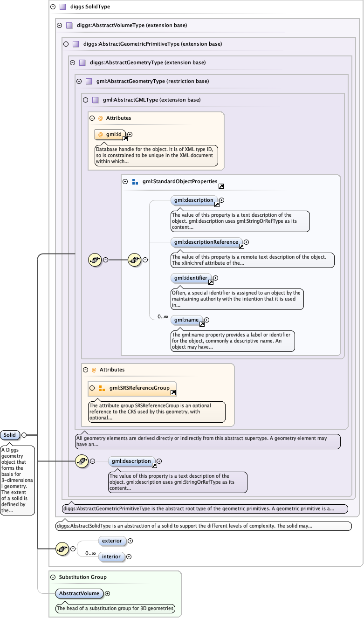Expand the exterior element
The height and width of the screenshot is (618, 364).
coord(130,541)
